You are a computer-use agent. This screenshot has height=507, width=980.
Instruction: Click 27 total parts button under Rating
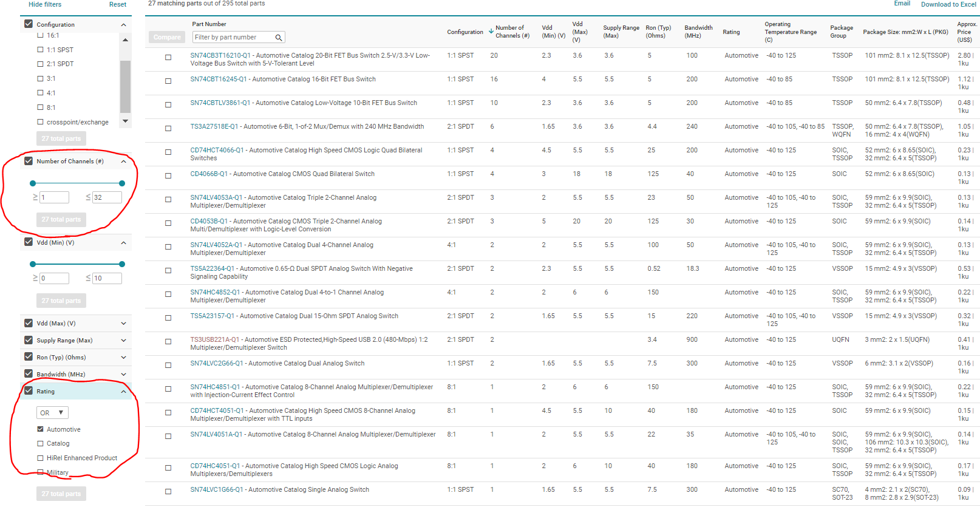61,494
